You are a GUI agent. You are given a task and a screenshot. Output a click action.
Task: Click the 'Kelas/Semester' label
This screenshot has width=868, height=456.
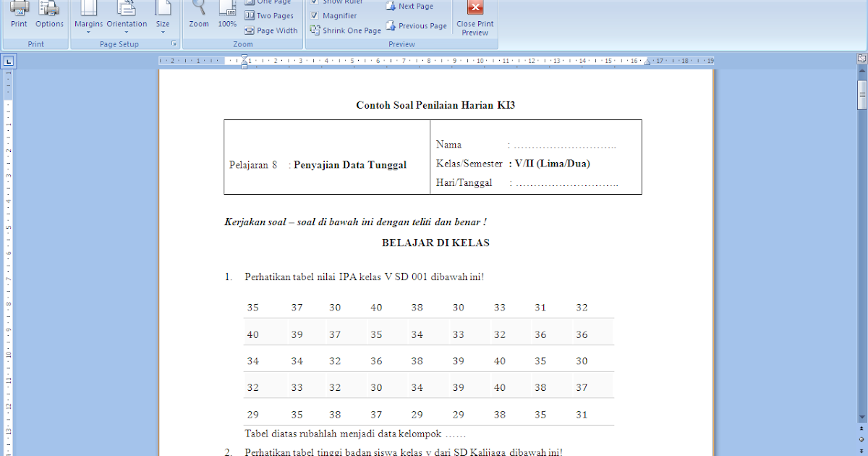pos(469,164)
